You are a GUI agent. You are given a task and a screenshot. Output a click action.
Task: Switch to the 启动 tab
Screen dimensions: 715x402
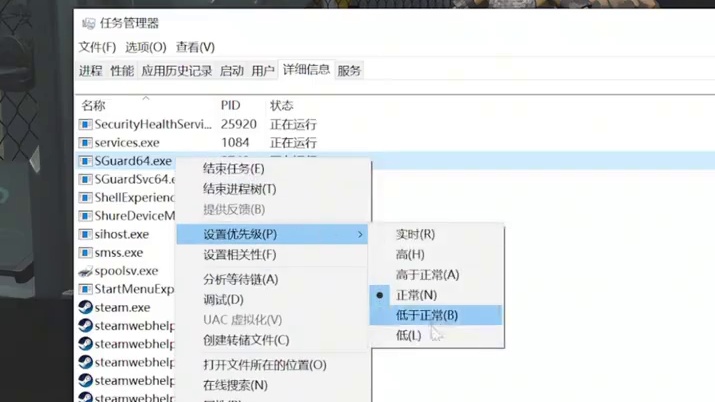[231, 71]
